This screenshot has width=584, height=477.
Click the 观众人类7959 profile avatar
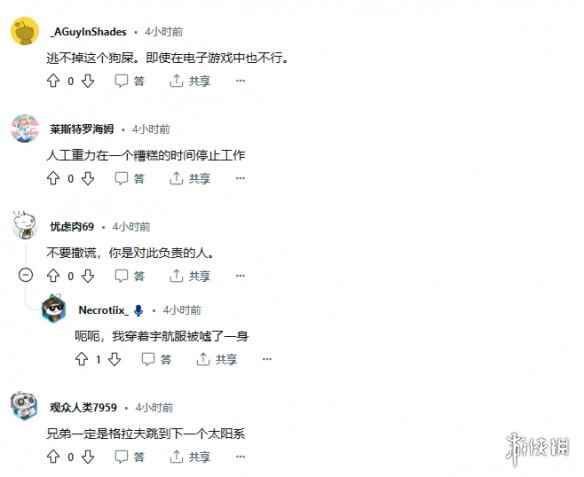24,406
